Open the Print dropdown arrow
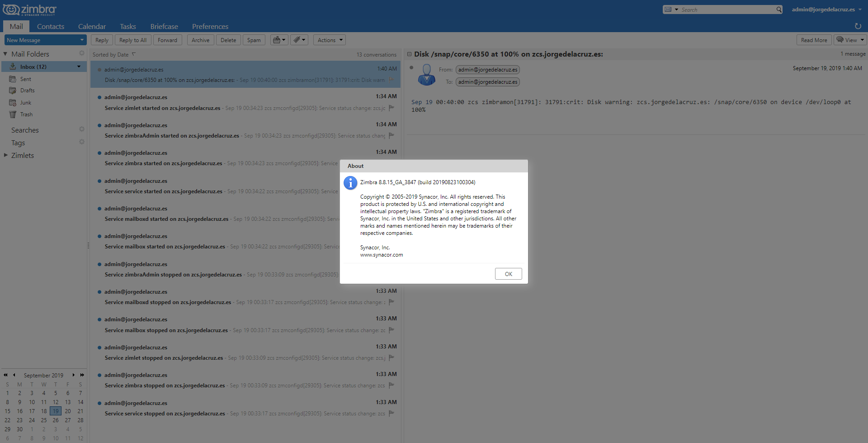This screenshot has width=868, height=443. (283, 40)
